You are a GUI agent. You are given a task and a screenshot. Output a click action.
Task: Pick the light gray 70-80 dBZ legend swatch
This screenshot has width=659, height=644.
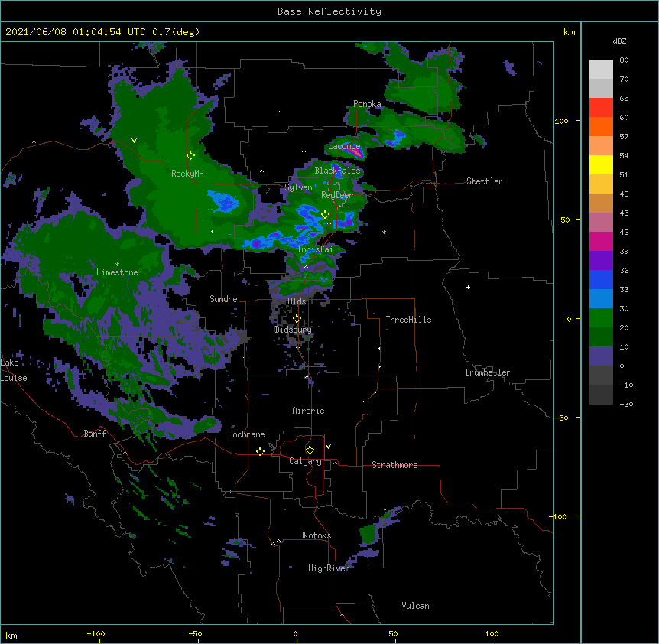click(x=601, y=70)
